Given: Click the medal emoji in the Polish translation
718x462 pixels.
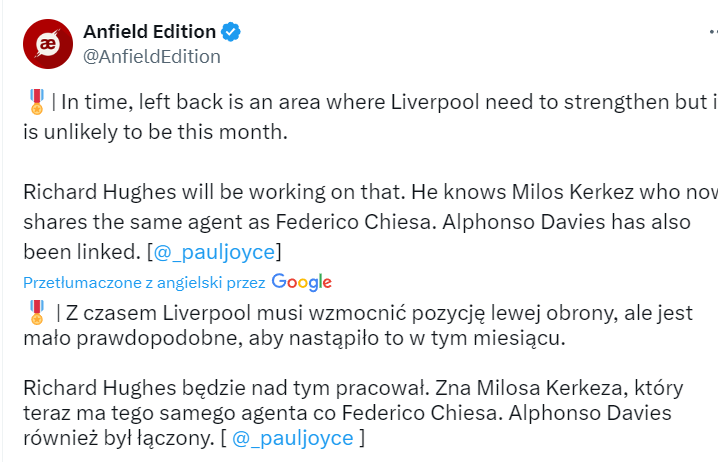Looking at the screenshot, I should pos(37,314).
